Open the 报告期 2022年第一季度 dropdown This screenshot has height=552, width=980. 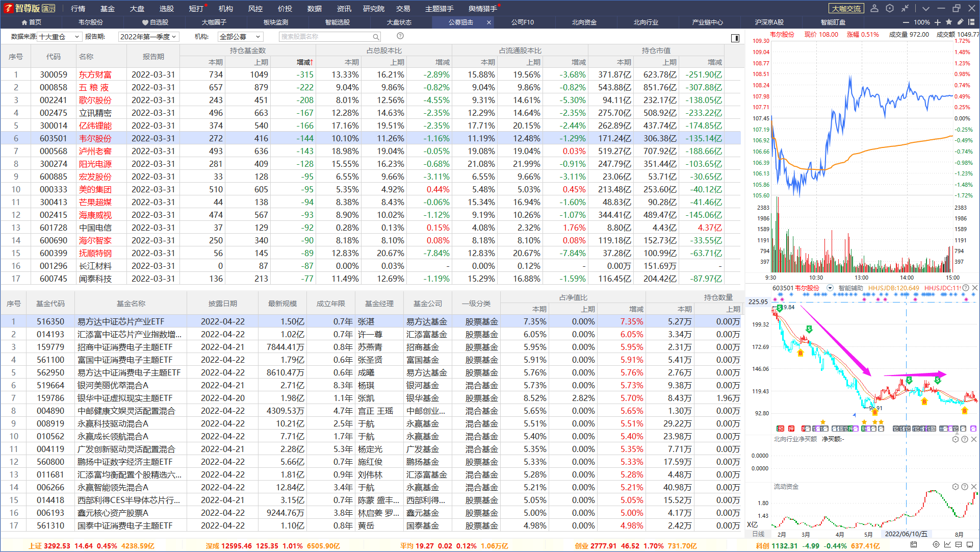click(149, 37)
